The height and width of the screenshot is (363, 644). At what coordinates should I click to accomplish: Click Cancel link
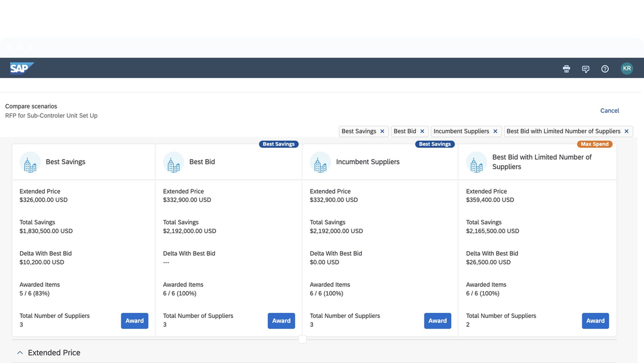click(x=609, y=111)
